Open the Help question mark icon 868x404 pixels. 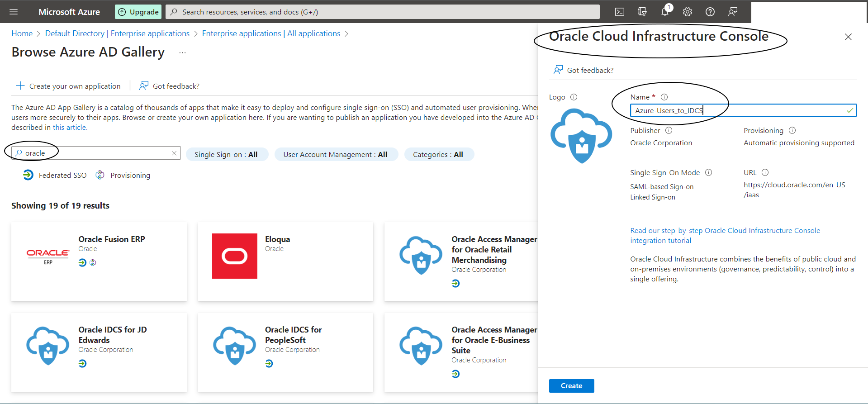tap(710, 12)
